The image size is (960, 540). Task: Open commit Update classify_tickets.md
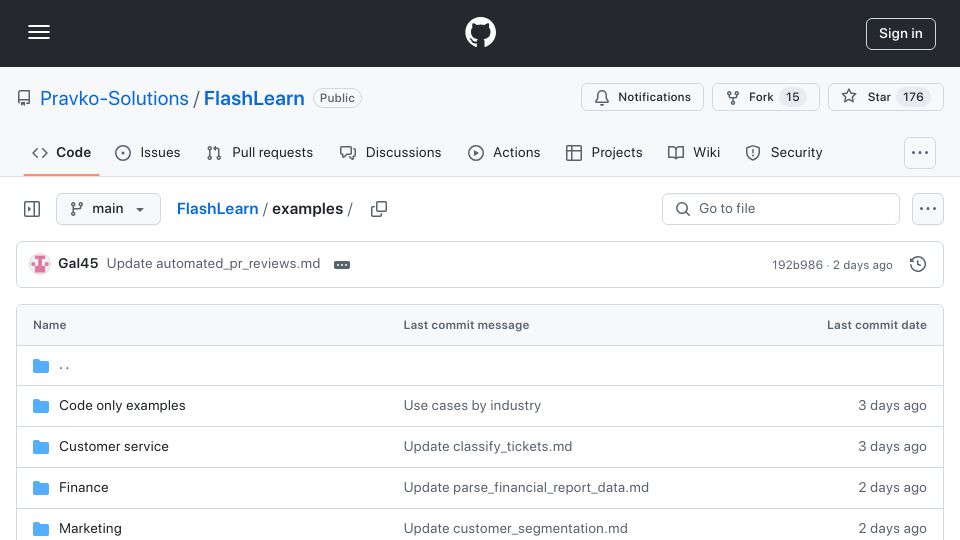tap(487, 446)
